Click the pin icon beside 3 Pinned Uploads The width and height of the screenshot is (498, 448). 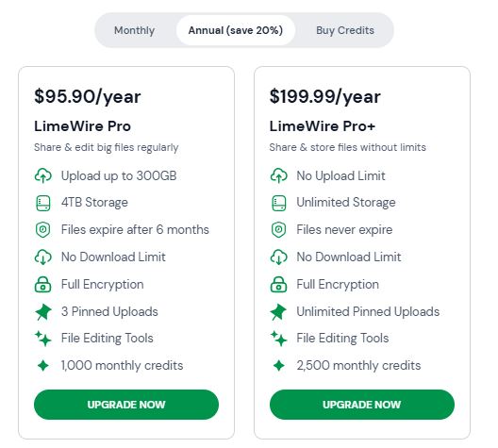pos(42,311)
